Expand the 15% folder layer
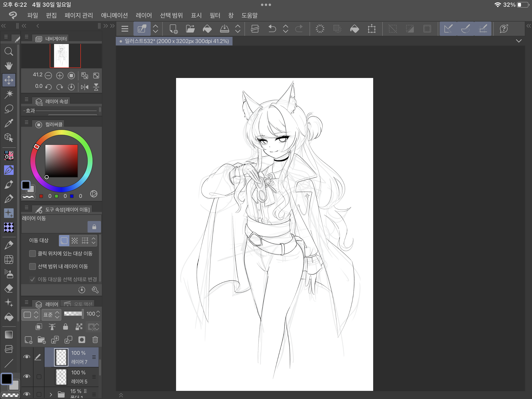The image size is (532, 399). point(51,394)
